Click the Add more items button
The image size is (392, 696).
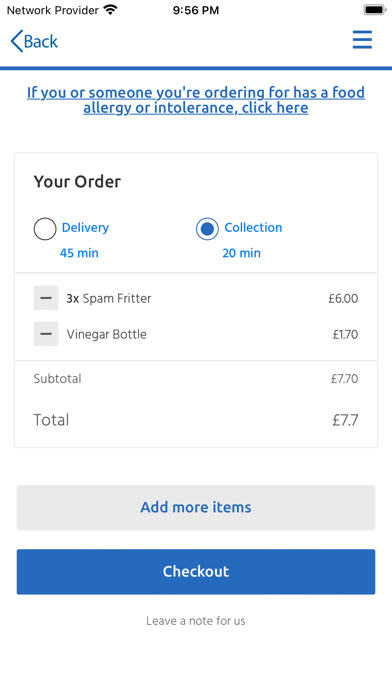[x=196, y=507]
